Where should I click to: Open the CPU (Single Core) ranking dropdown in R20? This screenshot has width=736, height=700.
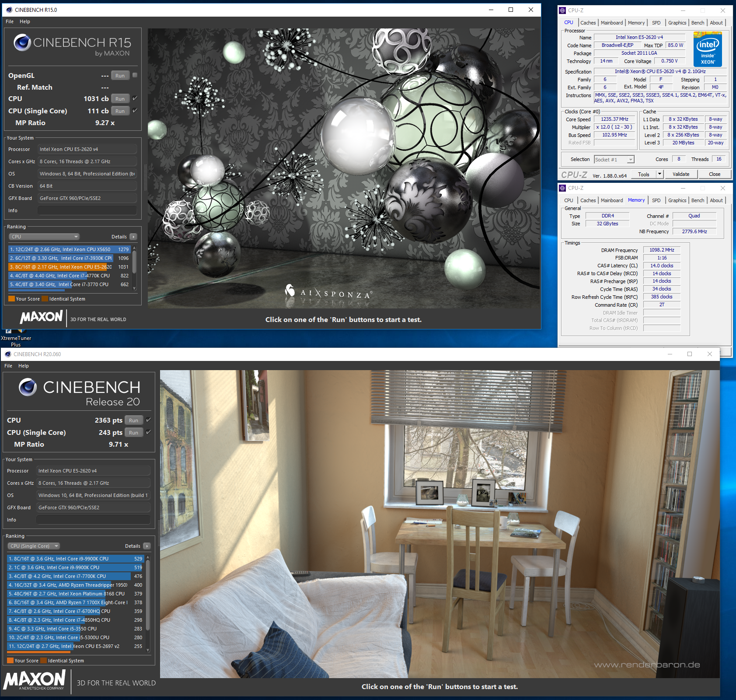(34, 546)
